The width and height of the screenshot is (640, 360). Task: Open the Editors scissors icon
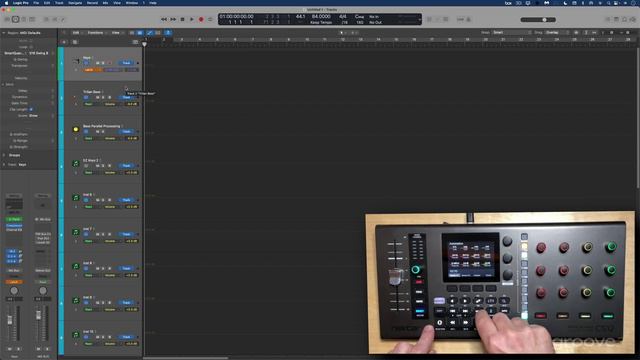tap(63, 19)
